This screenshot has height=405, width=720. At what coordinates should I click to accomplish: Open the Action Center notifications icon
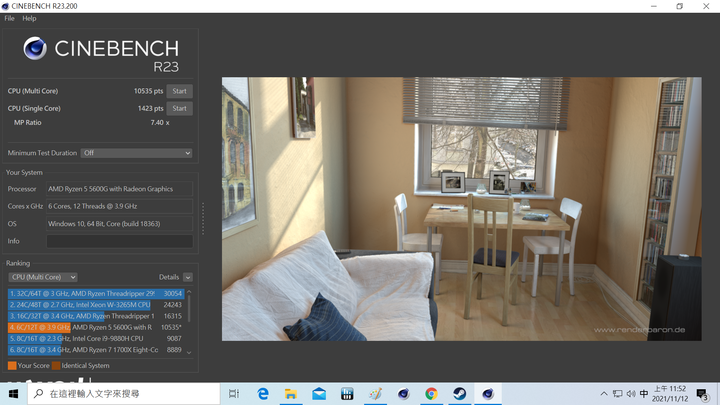click(x=702, y=394)
